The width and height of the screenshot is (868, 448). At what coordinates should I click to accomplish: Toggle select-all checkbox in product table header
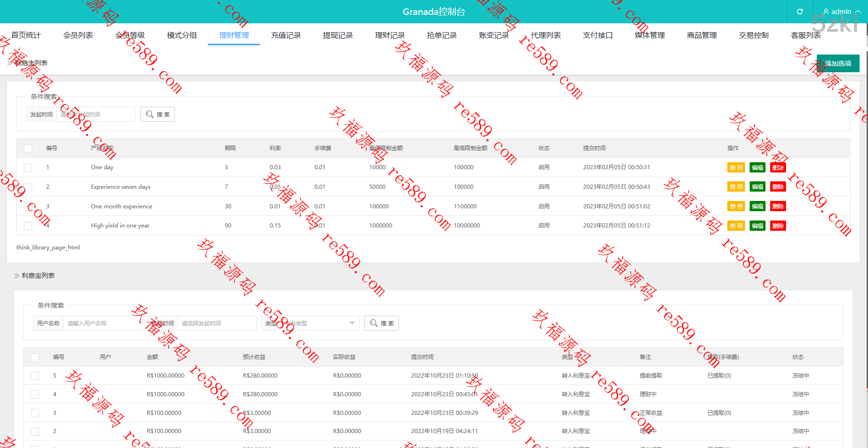point(28,149)
